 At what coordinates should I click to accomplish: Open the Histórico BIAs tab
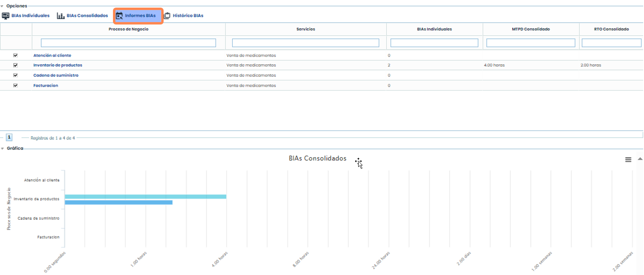click(188, 16)
